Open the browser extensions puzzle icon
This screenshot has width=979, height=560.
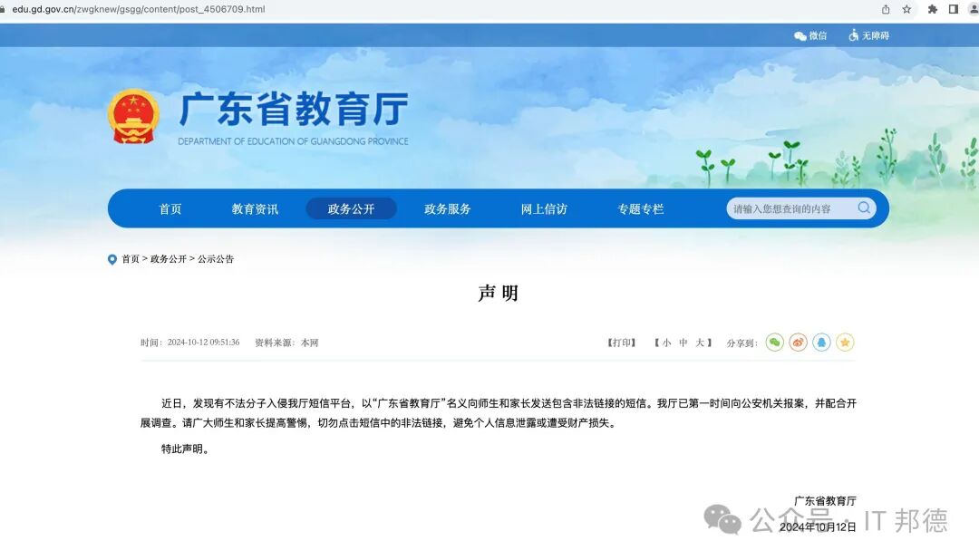(x=932, y=9)
